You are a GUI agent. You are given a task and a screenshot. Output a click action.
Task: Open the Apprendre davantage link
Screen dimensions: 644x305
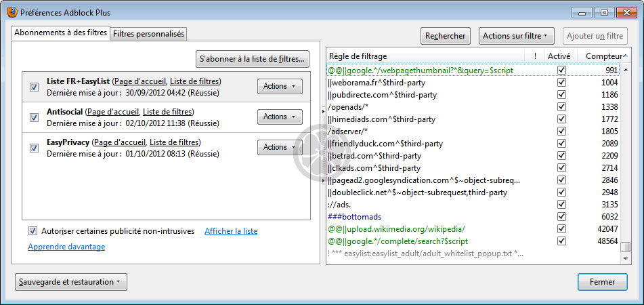coord(66,247)
